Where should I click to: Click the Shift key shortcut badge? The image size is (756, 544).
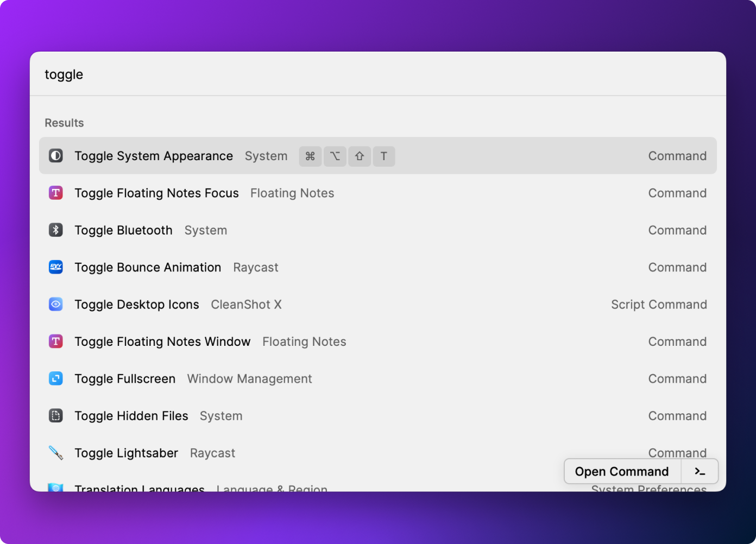(360, 156)
